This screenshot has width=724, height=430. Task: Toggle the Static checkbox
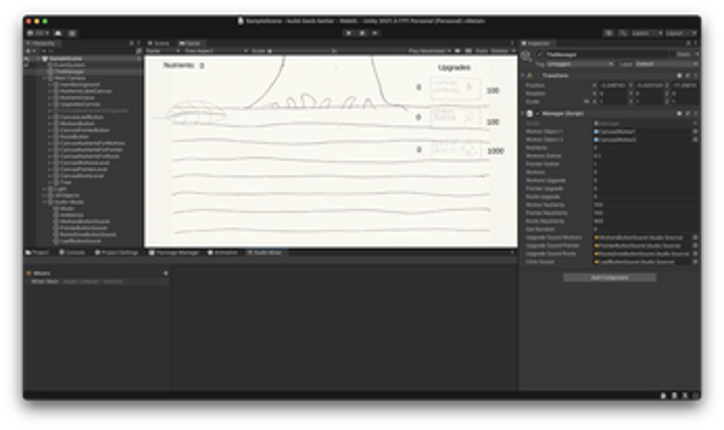672,55
